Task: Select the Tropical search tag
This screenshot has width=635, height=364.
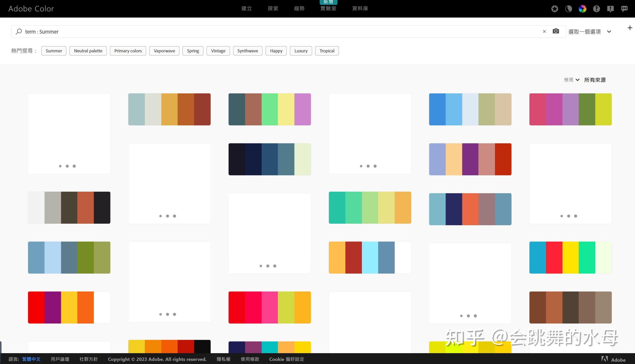Action: point(327,51)
